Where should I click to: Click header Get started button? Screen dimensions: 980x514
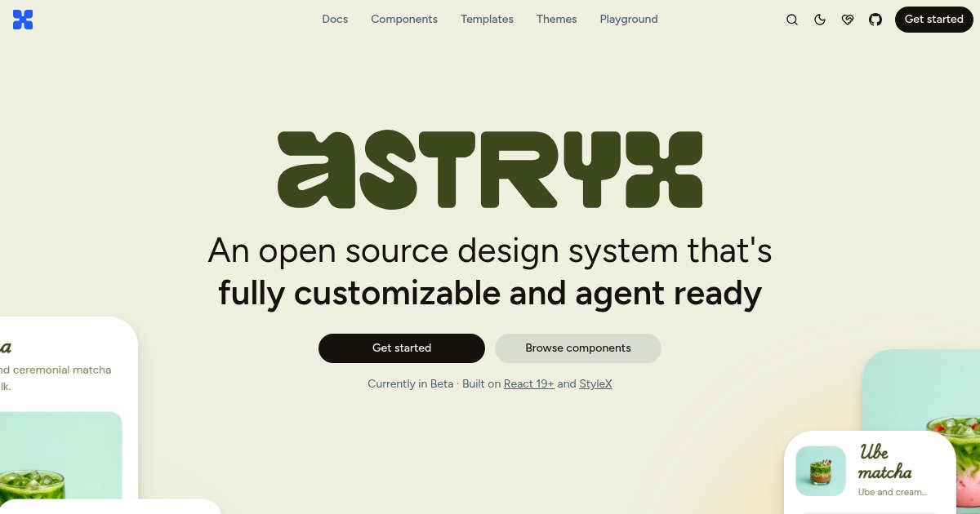[934, 20]
